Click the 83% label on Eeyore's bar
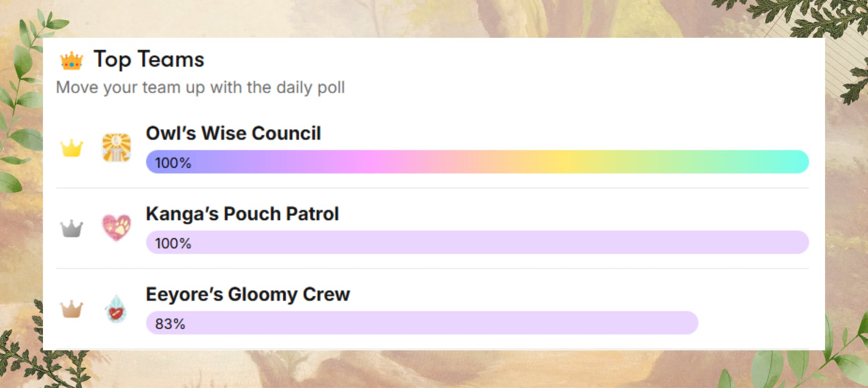 click(170, 324)
